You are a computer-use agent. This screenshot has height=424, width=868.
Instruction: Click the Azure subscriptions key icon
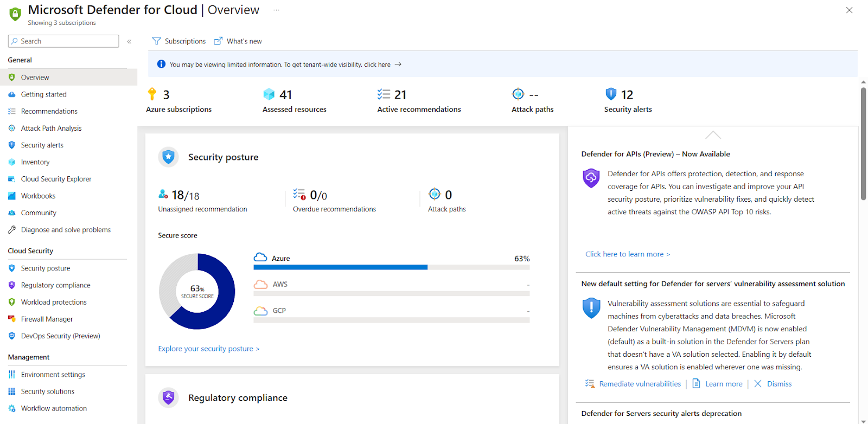(x=152, y=94)
